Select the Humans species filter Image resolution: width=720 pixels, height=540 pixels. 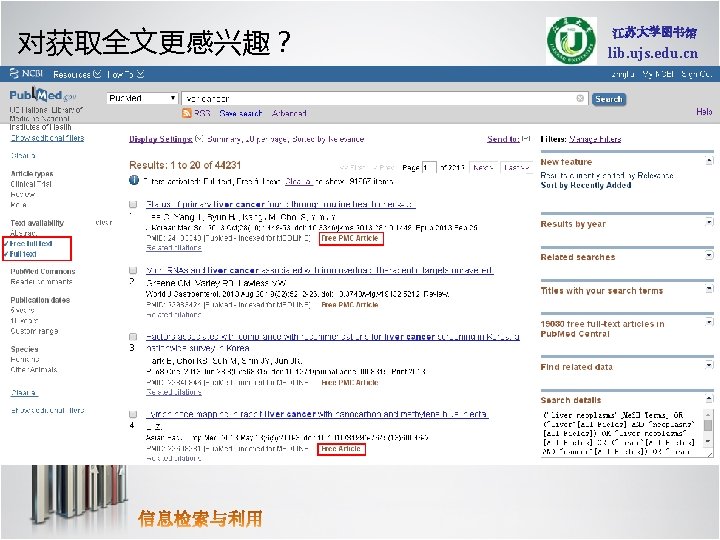pos(25,360)
